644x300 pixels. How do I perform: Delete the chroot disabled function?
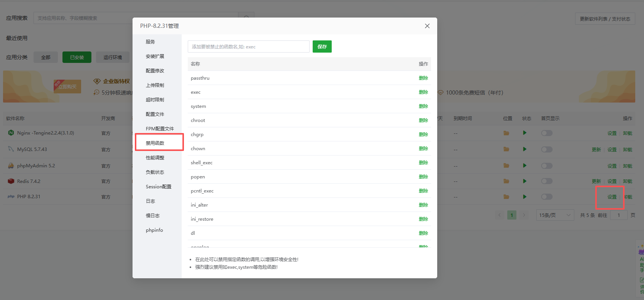423,120
